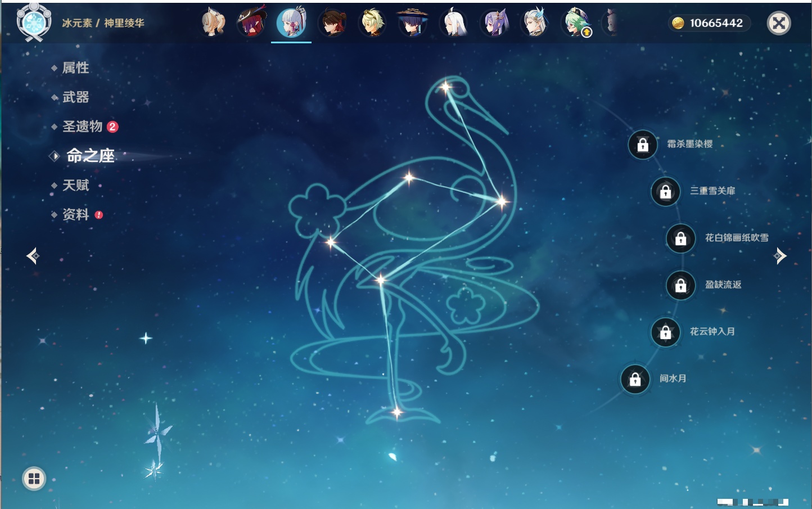The height and width of the screenshot is (509, 812).
Task: Click the Mora balance 10665442
Action: click(x=716, y=23)
